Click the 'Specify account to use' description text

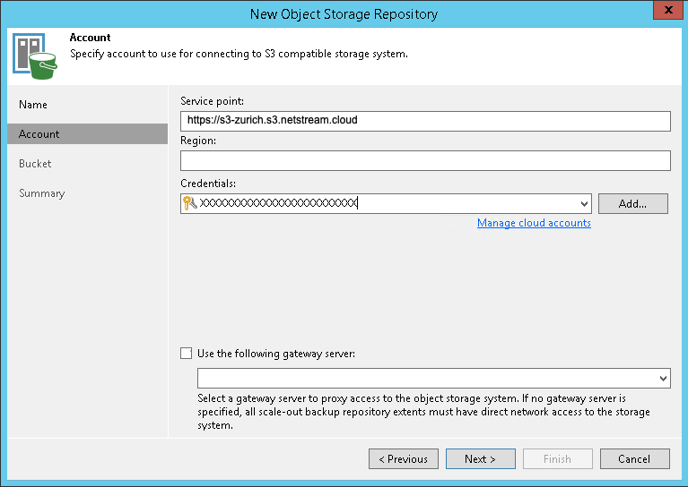(x=239, y=54)
